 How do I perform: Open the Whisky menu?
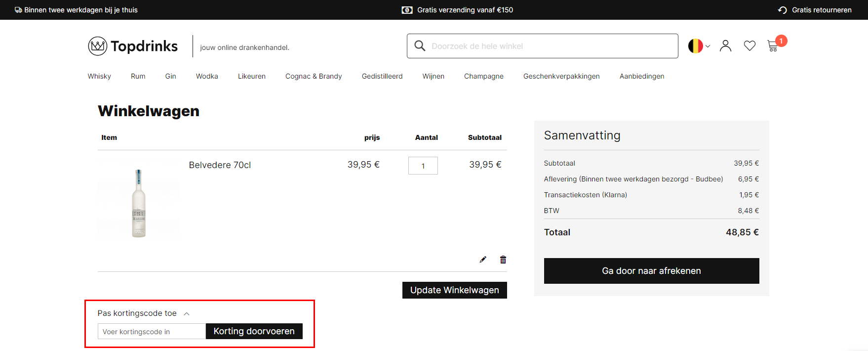point(99,76)
